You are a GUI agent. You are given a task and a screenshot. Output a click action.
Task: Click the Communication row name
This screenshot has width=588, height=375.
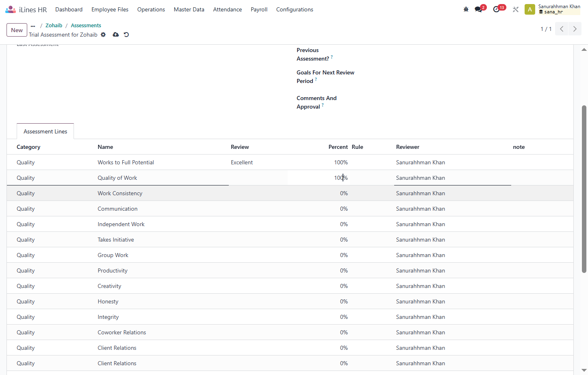tap(117, 209)
